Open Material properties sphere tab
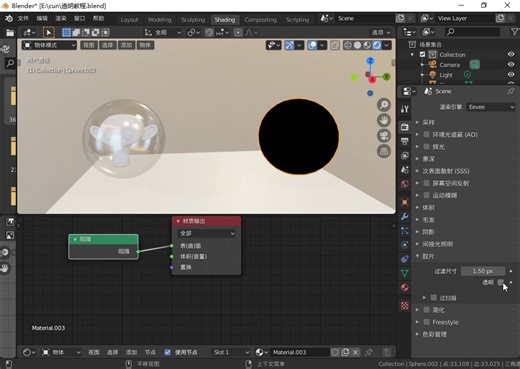The image size is (520, 369). [405, 287]
